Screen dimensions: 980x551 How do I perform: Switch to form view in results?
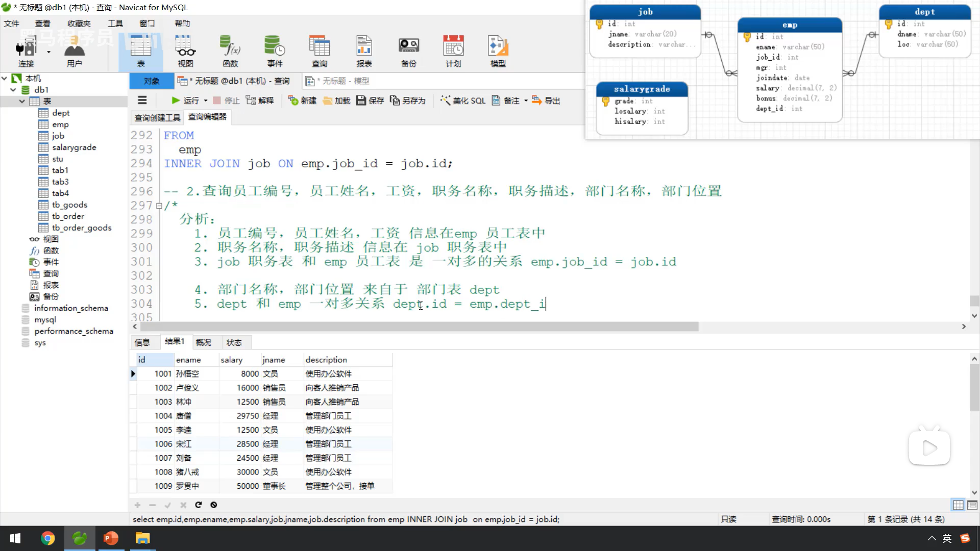(x=972, y=505)
